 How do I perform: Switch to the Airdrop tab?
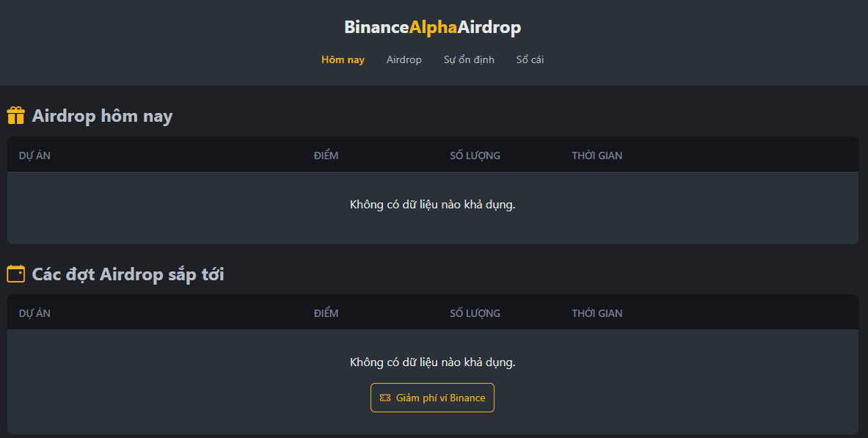pyautogui.click(x=404, y=60)
